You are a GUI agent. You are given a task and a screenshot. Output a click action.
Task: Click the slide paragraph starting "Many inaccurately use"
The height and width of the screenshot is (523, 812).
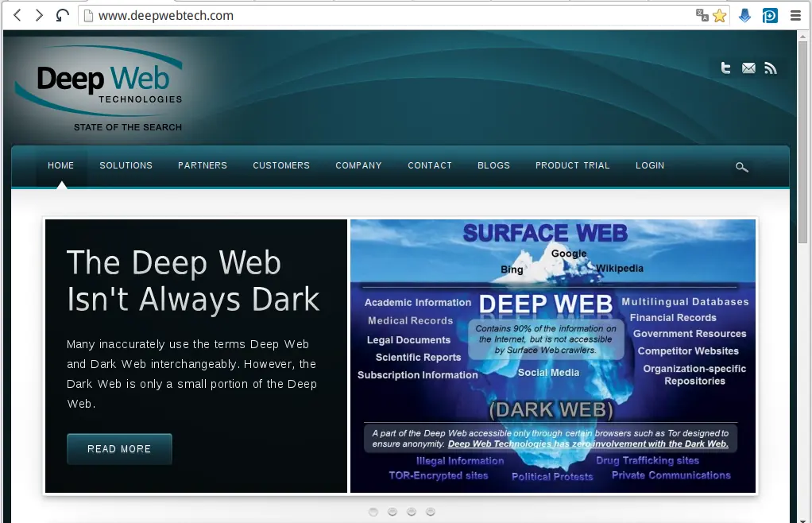point(191,374)
